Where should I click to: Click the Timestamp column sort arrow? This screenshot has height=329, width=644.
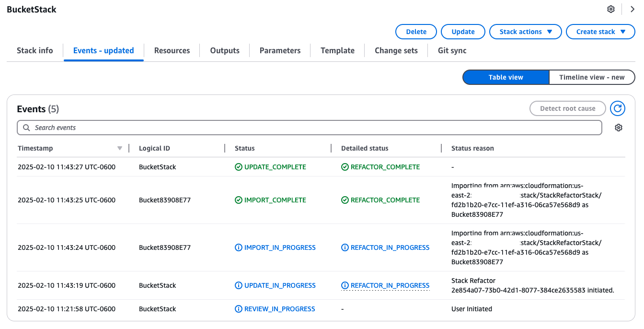click(x=120, y=149)
